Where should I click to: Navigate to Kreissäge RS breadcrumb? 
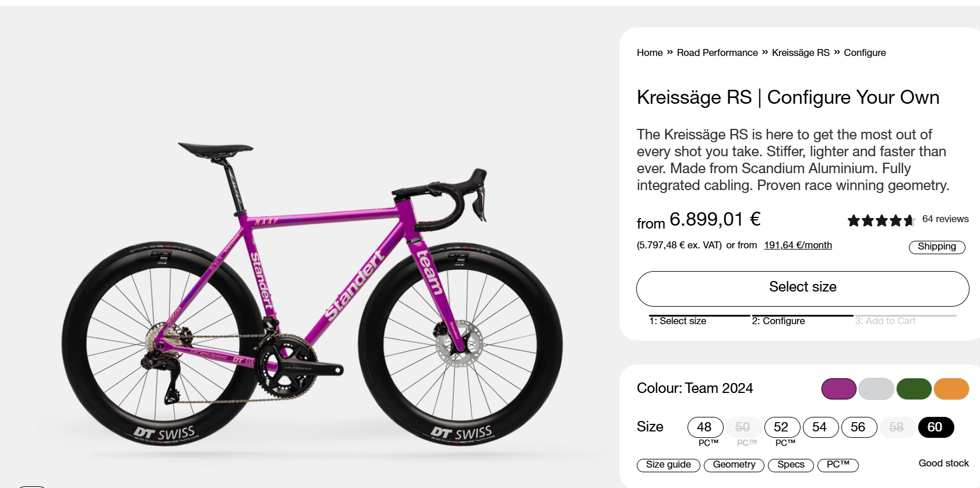click(x=801, y=53)
